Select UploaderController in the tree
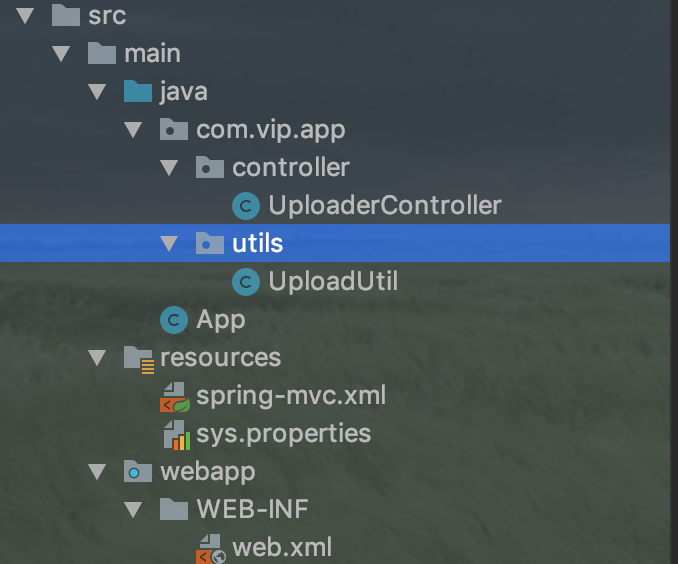678x564 pixels. pos(385,205)
